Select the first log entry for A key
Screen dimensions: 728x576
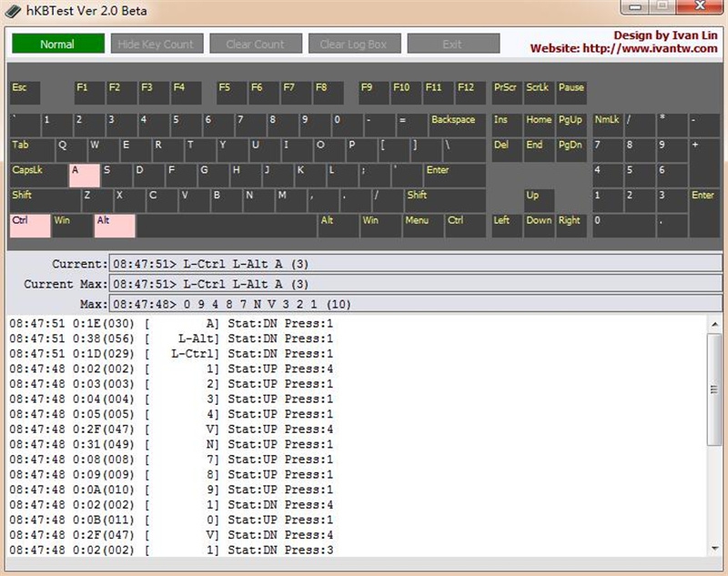click(182, 324)
